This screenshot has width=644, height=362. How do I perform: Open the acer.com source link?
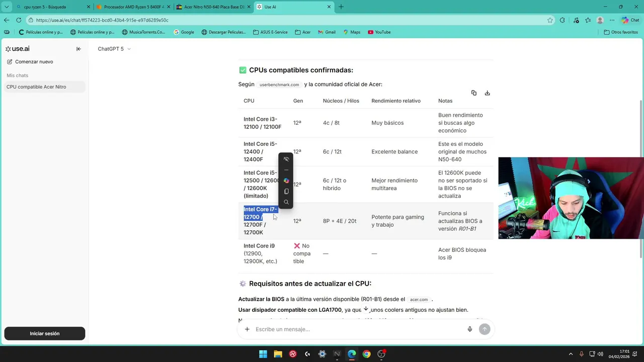click(x=419, y=300)
